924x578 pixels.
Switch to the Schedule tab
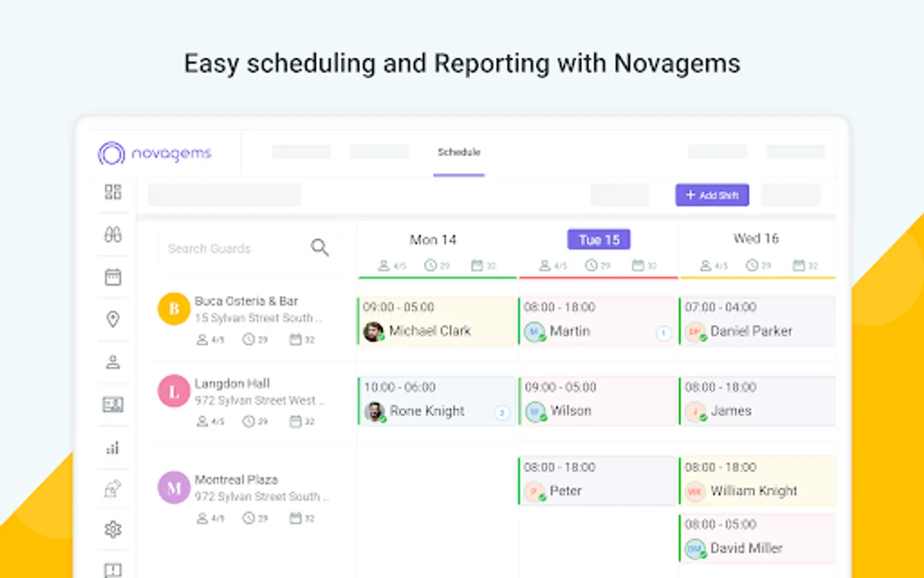(x=459, y=152)
